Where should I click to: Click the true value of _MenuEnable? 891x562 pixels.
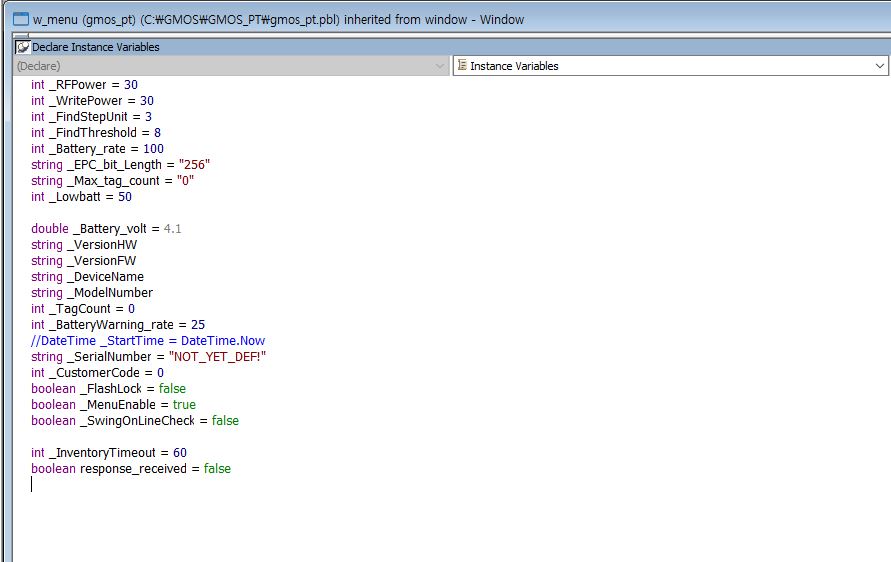pyautogui.click(x=184, y=405)
